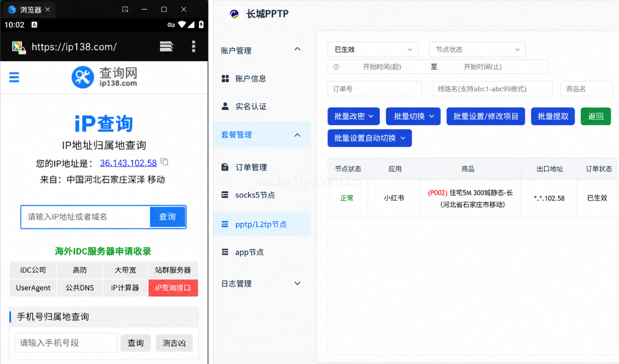The image size is (619, 364).
Task: Click the *.*.102.58 出口地址 cell
Action: pos(549,198)
